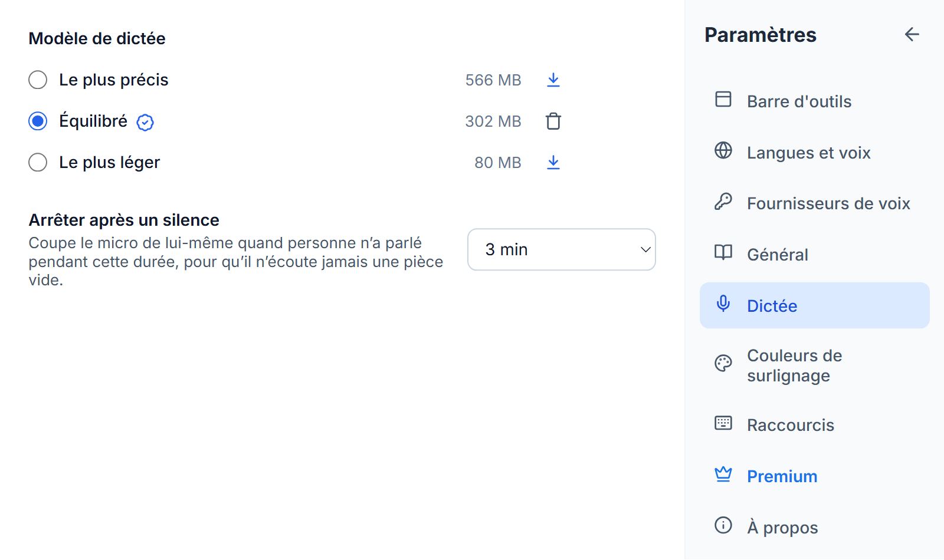Open the Barre d'outils settings section
The height and width of the screenshot is (560, 944).
815,101
